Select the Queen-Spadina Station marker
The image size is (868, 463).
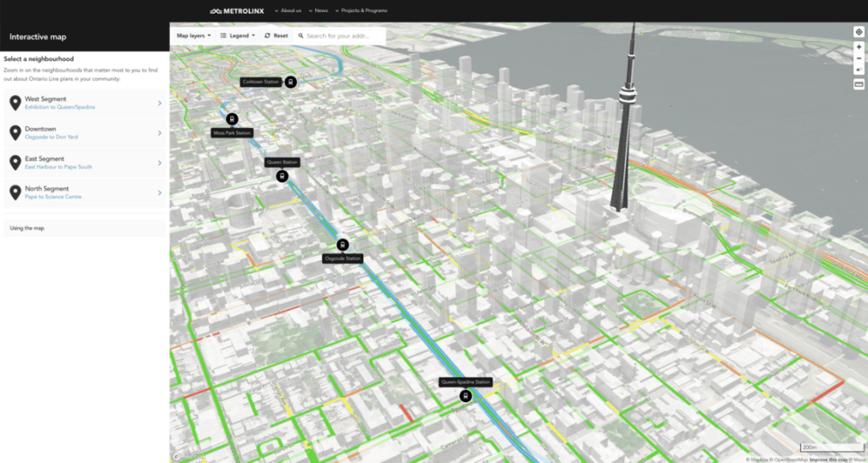point(465,395)
